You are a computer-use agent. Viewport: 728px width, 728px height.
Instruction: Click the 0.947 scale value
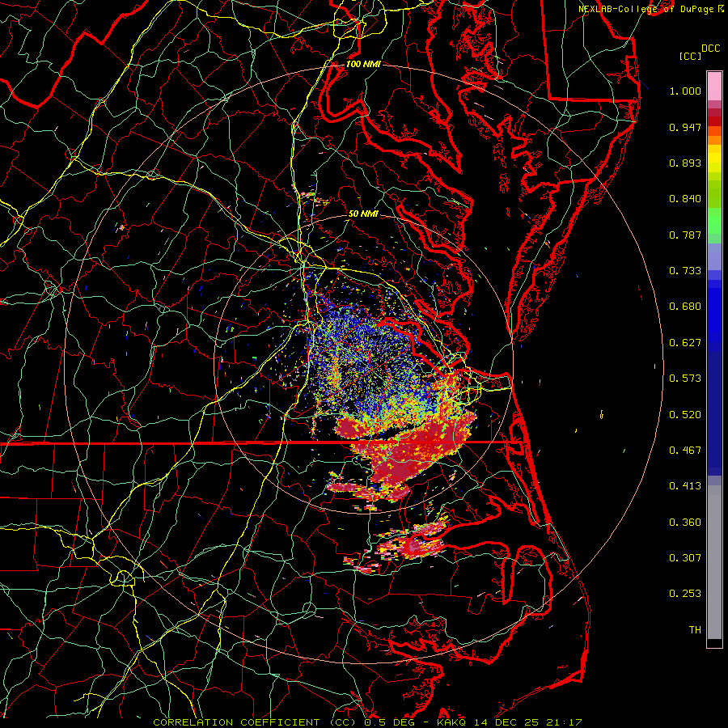[x=685, y=127]
